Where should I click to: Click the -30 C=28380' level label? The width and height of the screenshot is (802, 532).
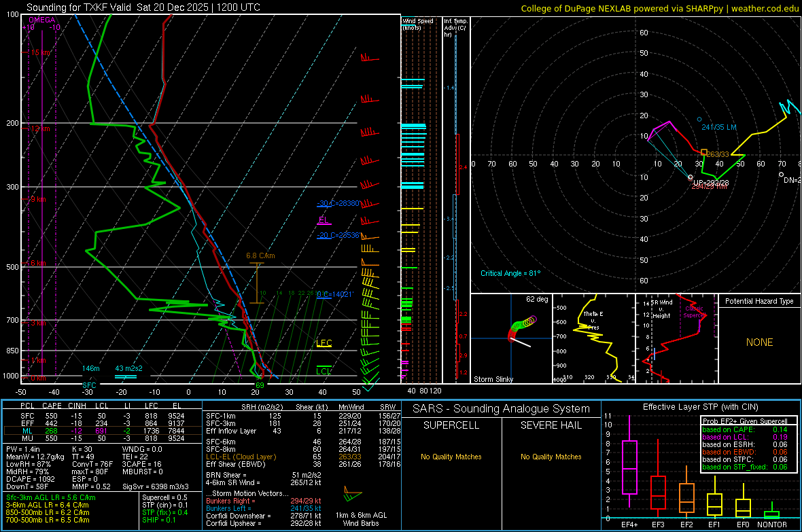pyautogui.click(x=338, y=203)
